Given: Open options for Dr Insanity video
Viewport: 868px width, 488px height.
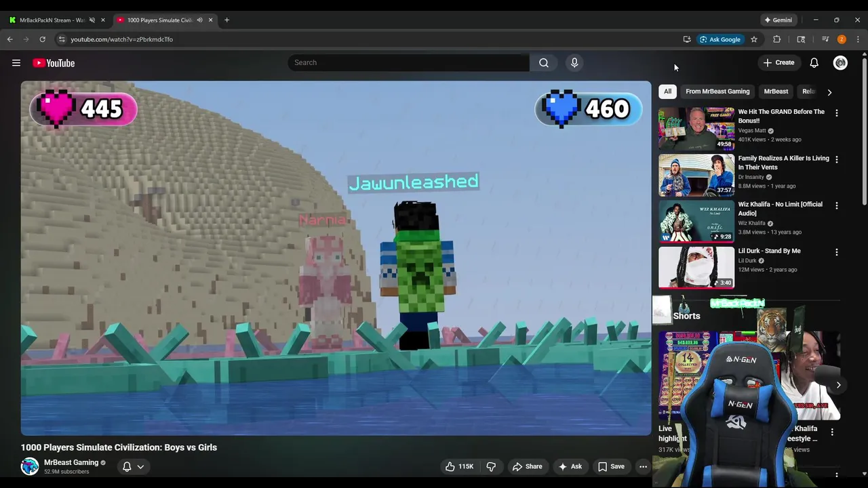Looking at the screenshot, I should tap(836, 159).
